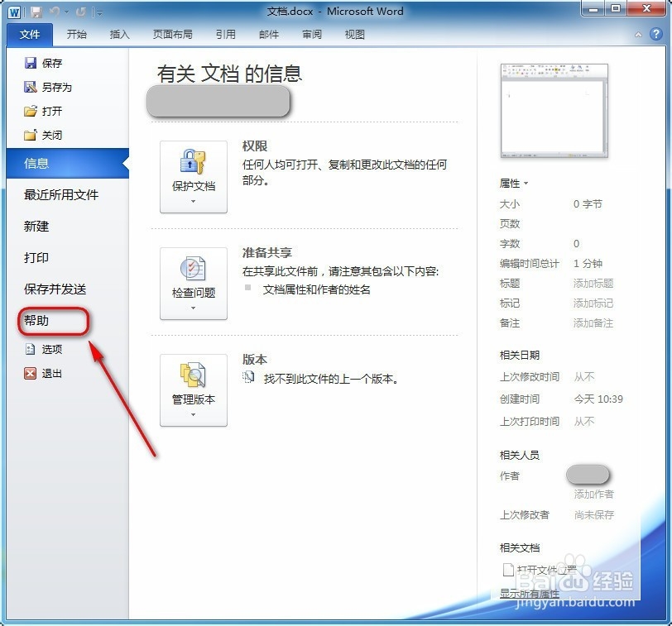Click the blue Help question mark icon
The height and width of the screenshot is (626, 672).
tap(655, 34)
